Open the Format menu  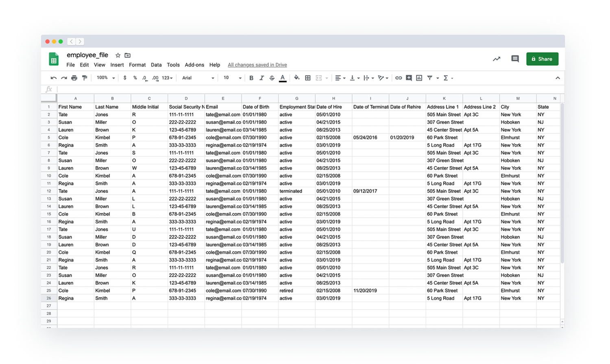tap(137, 65)
